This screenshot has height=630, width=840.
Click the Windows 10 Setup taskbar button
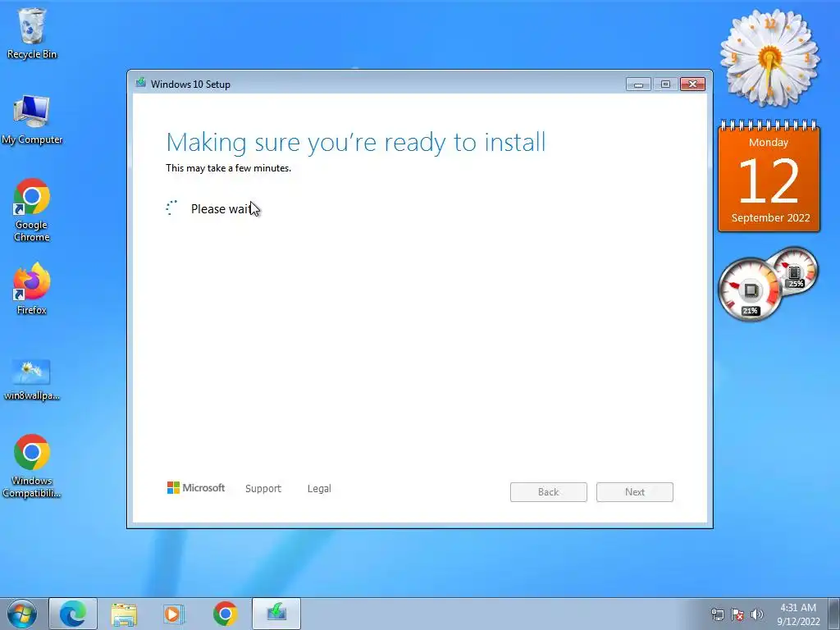pos(276,614)
